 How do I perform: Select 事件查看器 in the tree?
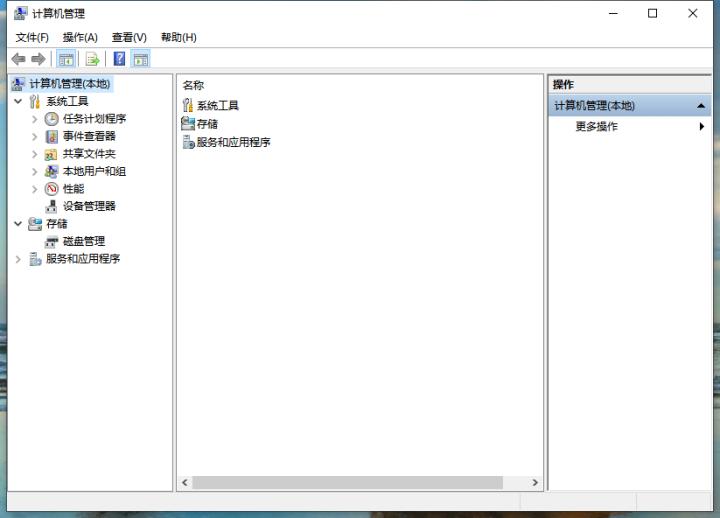tap(89, 136)
